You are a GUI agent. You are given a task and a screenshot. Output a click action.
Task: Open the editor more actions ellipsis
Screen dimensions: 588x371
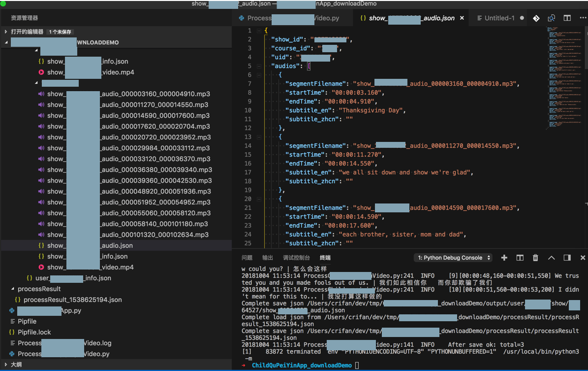(583, 18)
